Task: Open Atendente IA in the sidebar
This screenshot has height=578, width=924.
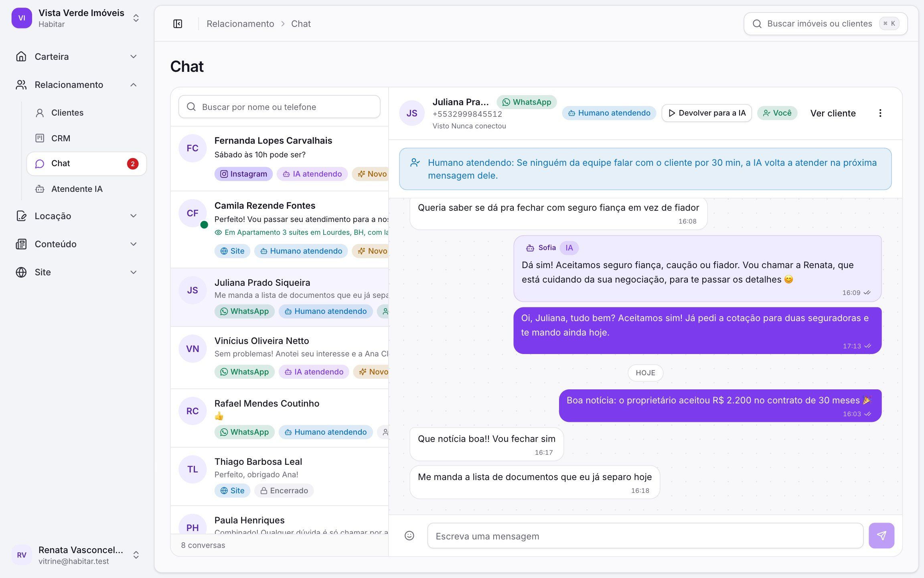Action: [x=87, y=189]
